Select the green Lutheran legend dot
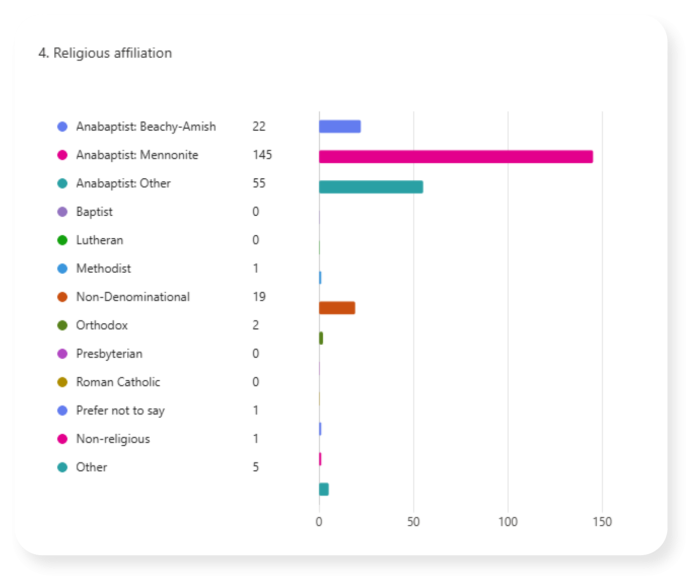Image resolution: width=690 pixels, height=580 pixels. coord(62,240)
